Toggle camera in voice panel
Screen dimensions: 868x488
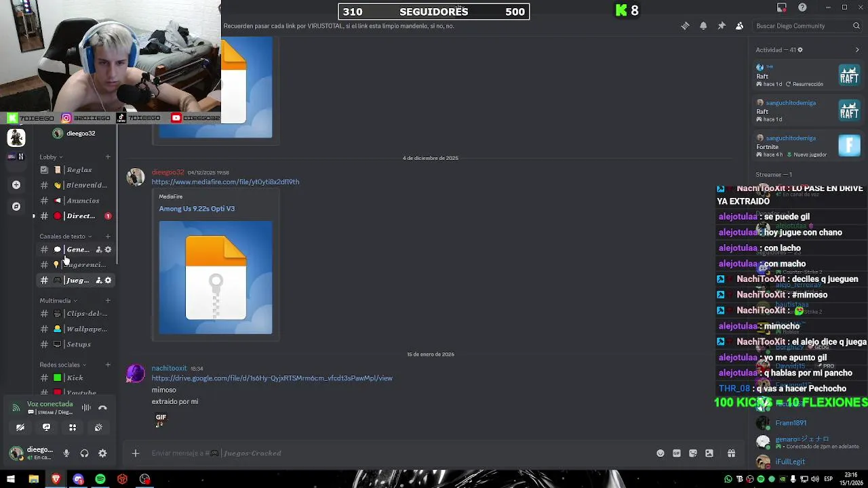click(x=20, y=427)
